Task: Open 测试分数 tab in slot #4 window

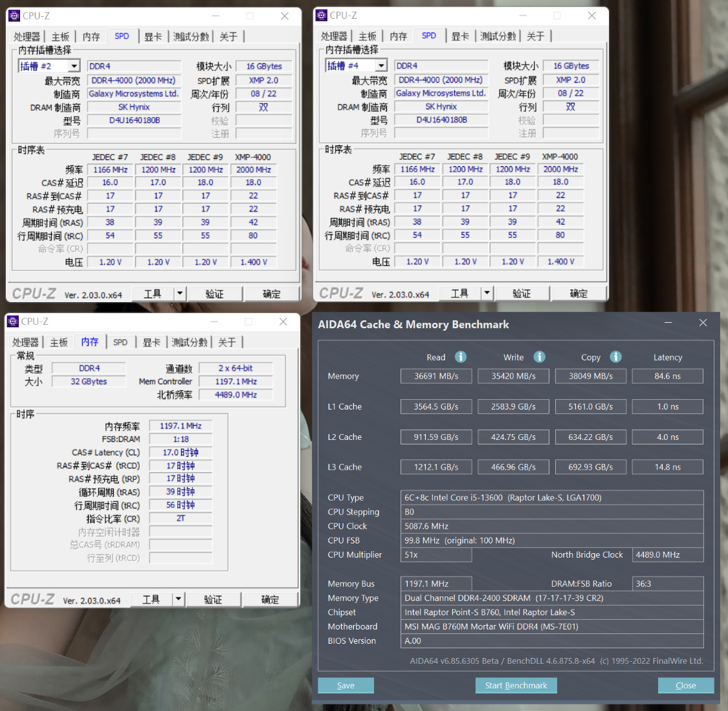Action: tap(498, 36)
